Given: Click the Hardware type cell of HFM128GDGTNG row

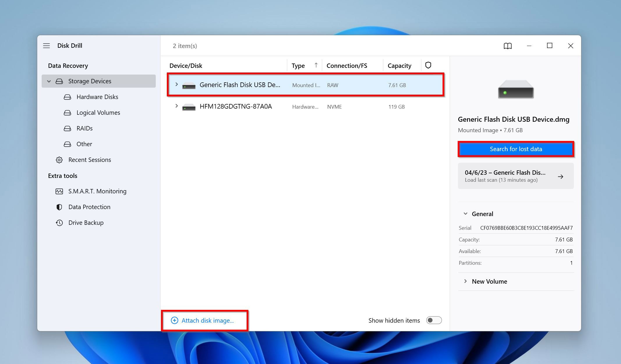Looking at the screenshot, I should (305, 107).
